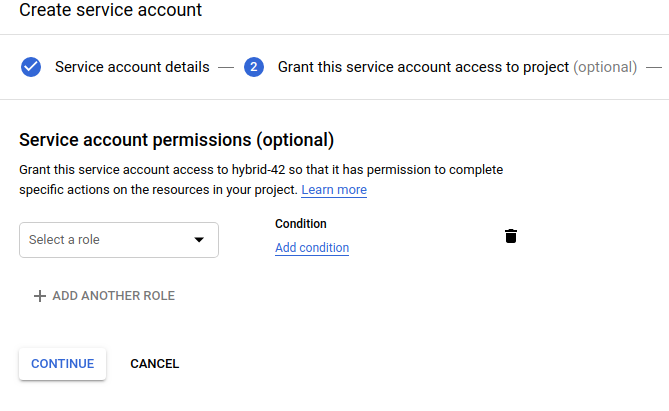This screenshot has height=411, width=669.
Task: Click the Service account permissions heading
Action: (x=176, y=140)
